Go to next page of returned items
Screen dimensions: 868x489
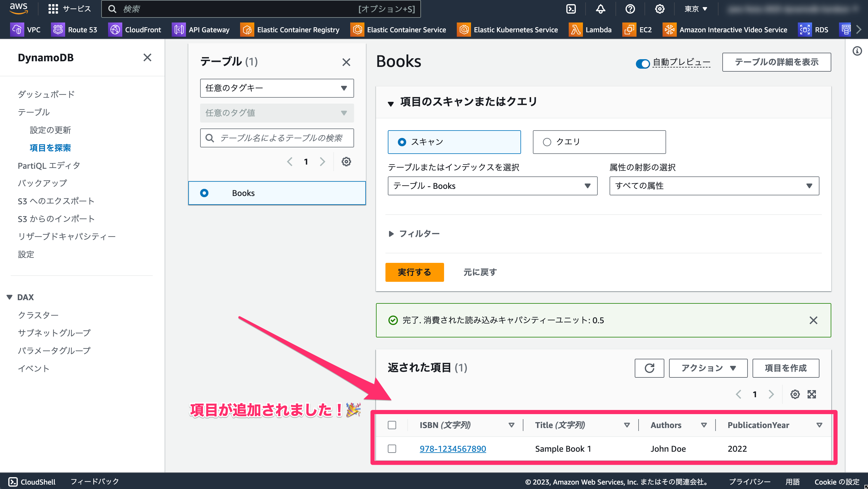click(771, 394)
